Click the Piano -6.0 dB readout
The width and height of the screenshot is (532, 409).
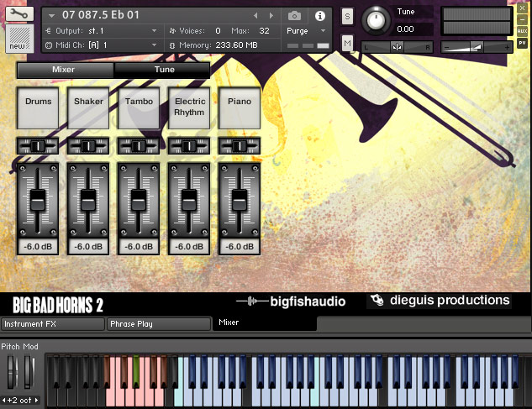(240, 247)
